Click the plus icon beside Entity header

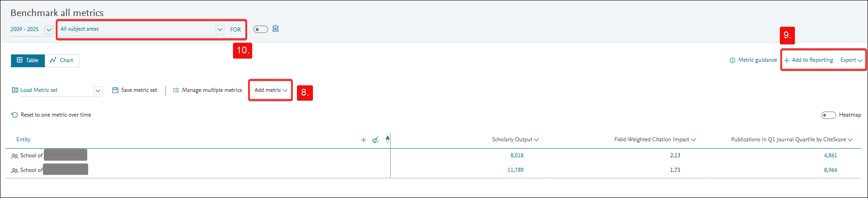pos(364,140)
